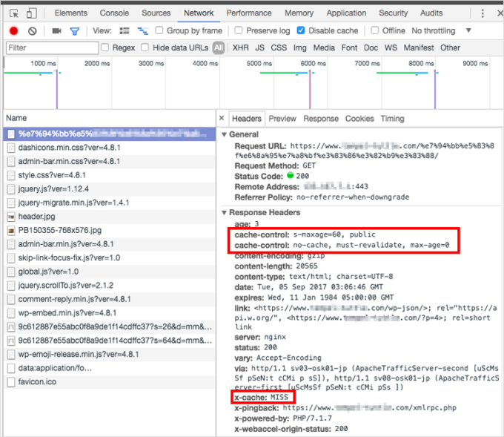Click the PB150355-768x576.jpg thumbnail icon
This screenshot has height=437, width=504.
coord(11,231)
